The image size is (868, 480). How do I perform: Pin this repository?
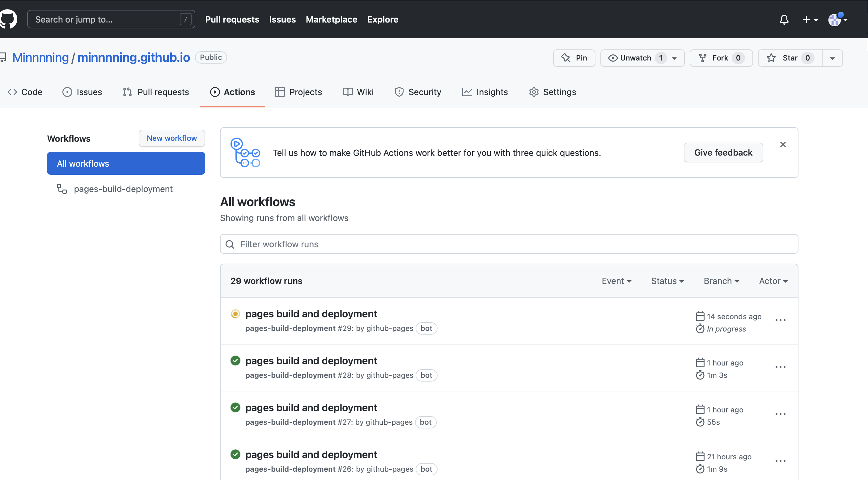coord(574,58)
